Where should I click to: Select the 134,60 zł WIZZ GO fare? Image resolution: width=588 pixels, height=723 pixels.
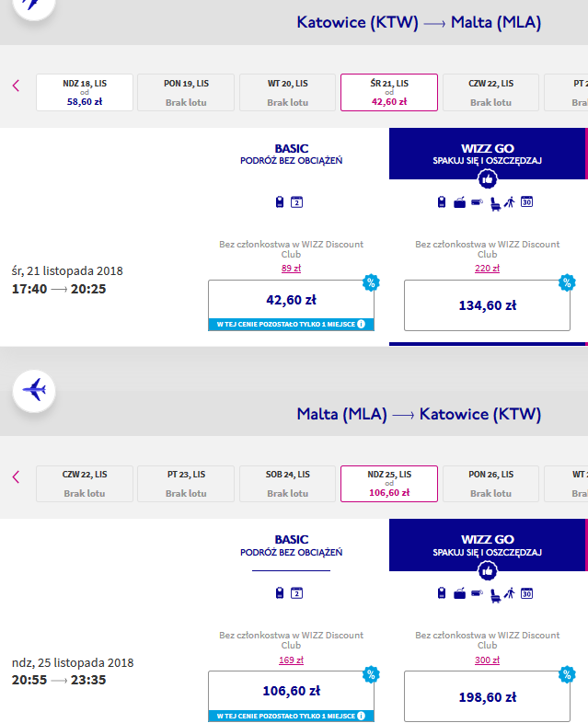[x=487, y=305]
